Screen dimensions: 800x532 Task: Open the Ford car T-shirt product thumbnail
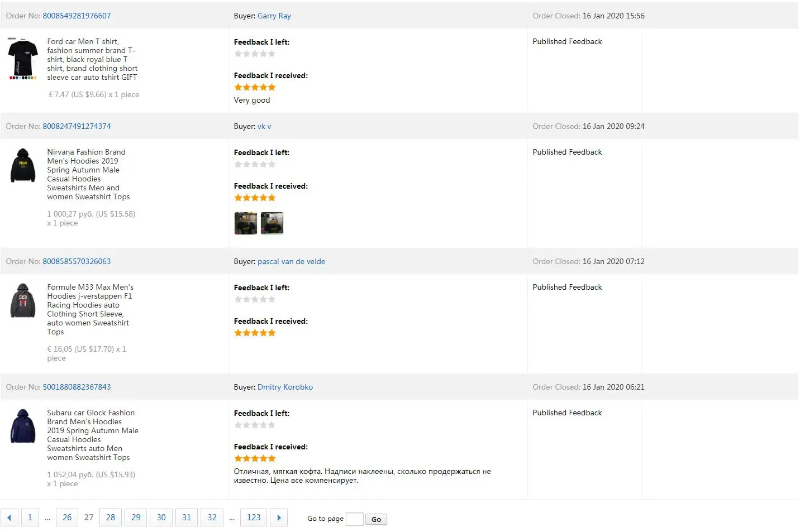23,59
